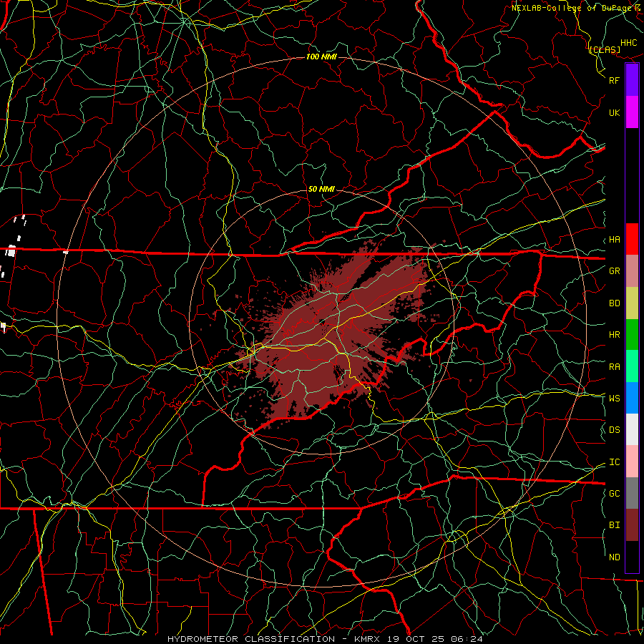This screenshot has height=644, width=644.
Task: Click the 'ND' legend label
Action: pos(615,557)
